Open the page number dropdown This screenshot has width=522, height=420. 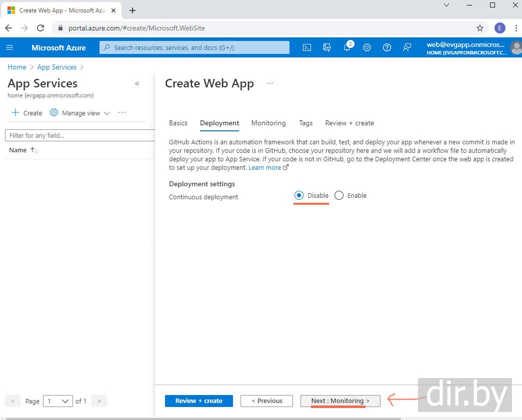(58, 401)
